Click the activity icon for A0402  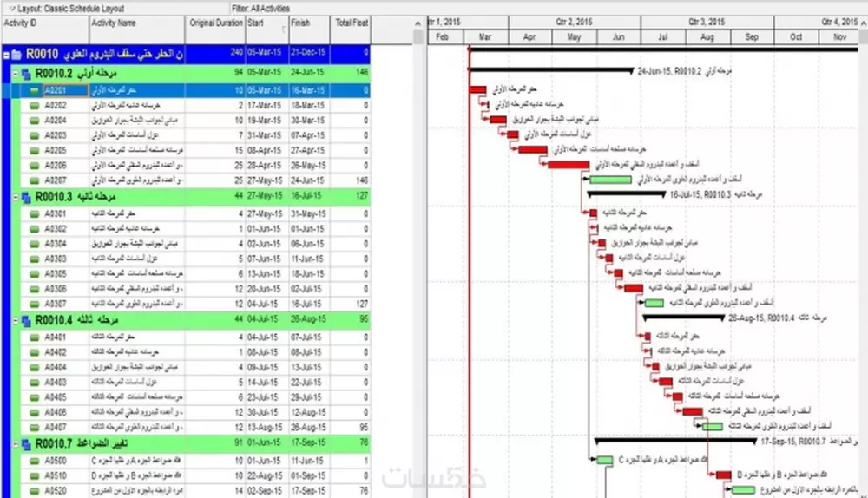[x=35, y=352]
